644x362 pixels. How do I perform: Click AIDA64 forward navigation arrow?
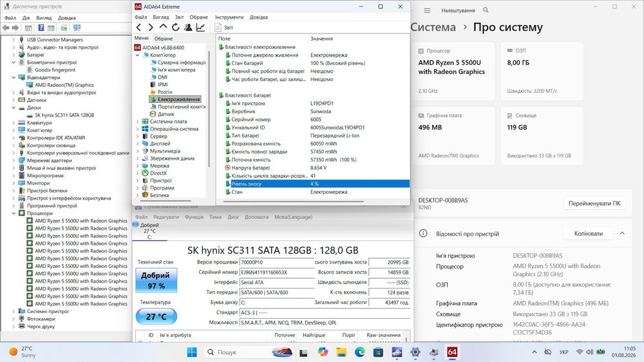click(151, 28)
